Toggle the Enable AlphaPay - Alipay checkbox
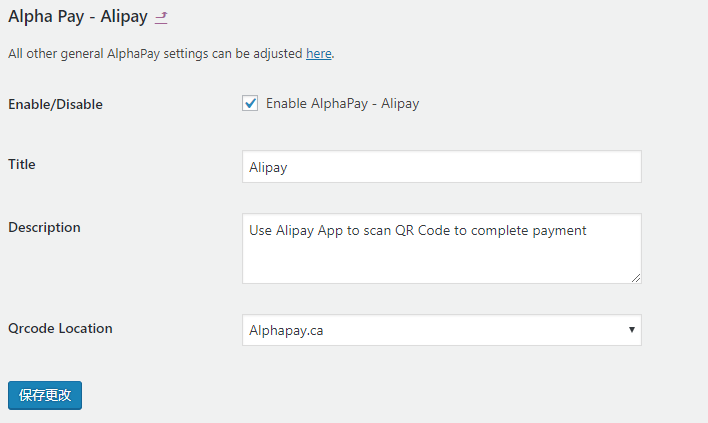708x423 pixels. tap(250, 103)
